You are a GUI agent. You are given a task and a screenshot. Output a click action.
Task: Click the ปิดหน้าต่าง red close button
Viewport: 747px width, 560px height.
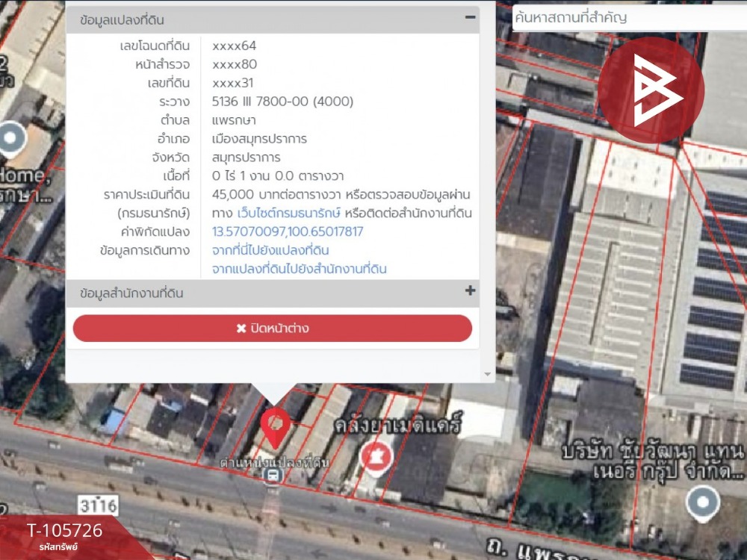(x=273, y=328)
